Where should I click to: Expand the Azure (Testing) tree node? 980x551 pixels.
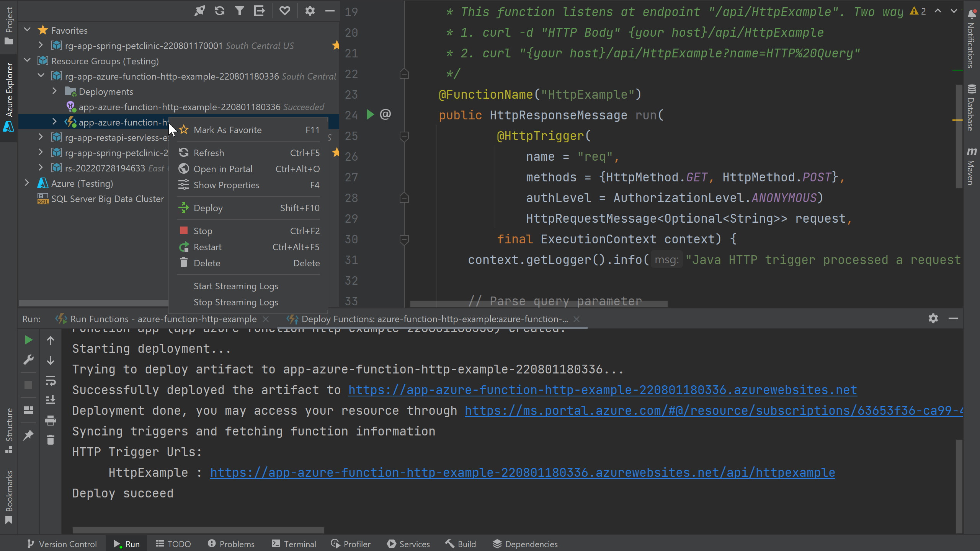(x=27, y=183)
